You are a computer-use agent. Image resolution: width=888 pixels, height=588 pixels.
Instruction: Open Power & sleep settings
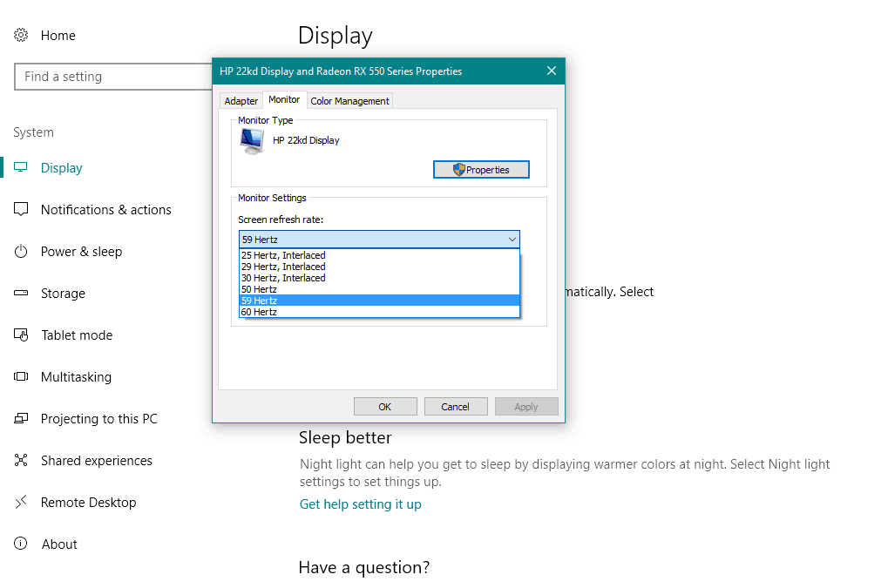pos(82,251)
